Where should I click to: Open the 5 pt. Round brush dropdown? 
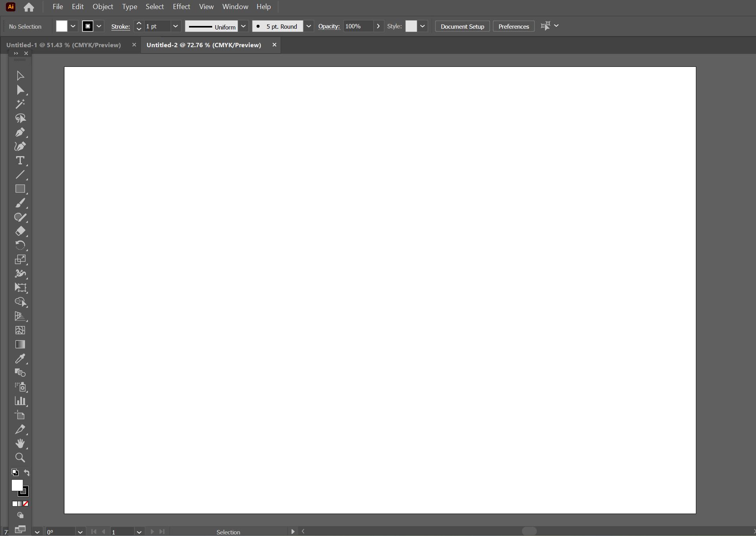[x=309, y=26]
